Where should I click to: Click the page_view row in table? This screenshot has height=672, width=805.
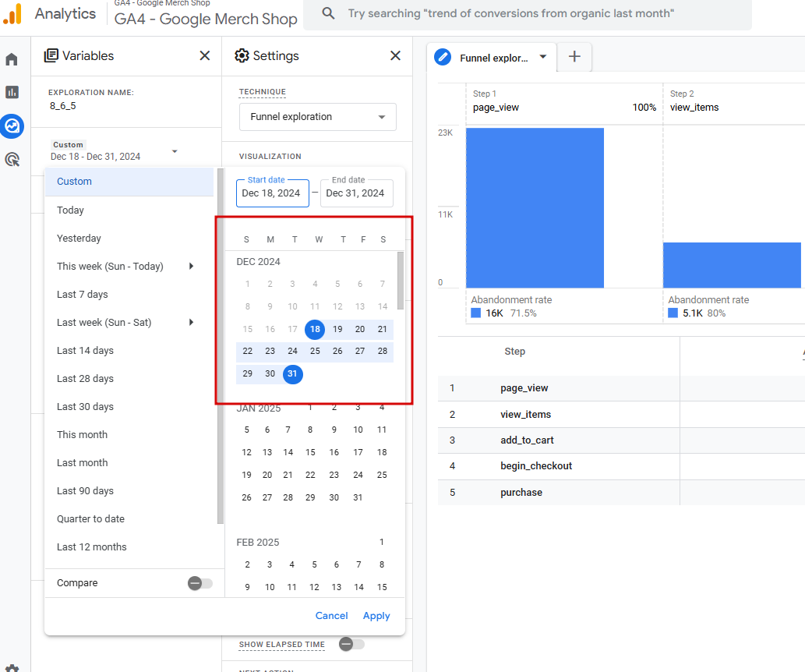[x=621, y=388]
